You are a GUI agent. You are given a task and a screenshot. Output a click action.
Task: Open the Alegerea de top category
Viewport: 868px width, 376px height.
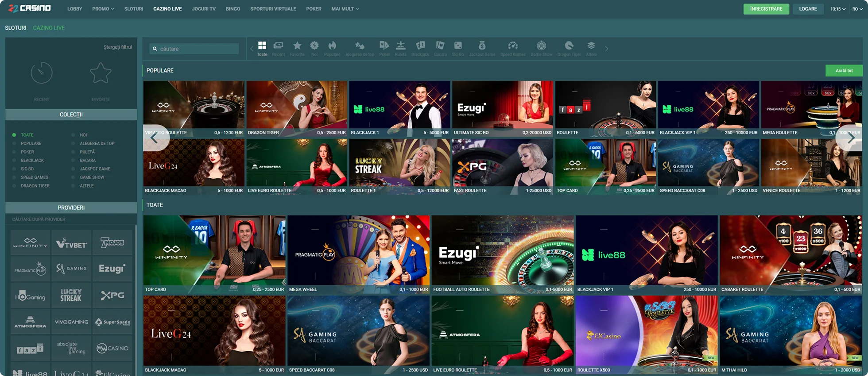[x=360, y=49]
